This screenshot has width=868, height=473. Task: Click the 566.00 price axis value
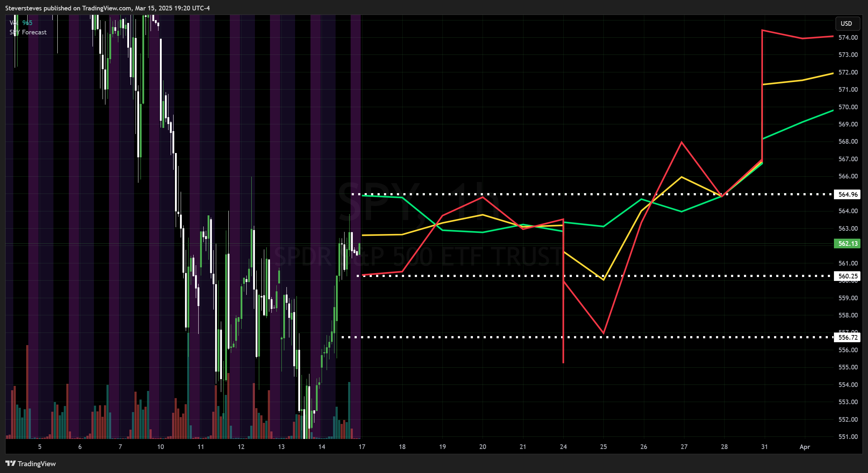848,176
